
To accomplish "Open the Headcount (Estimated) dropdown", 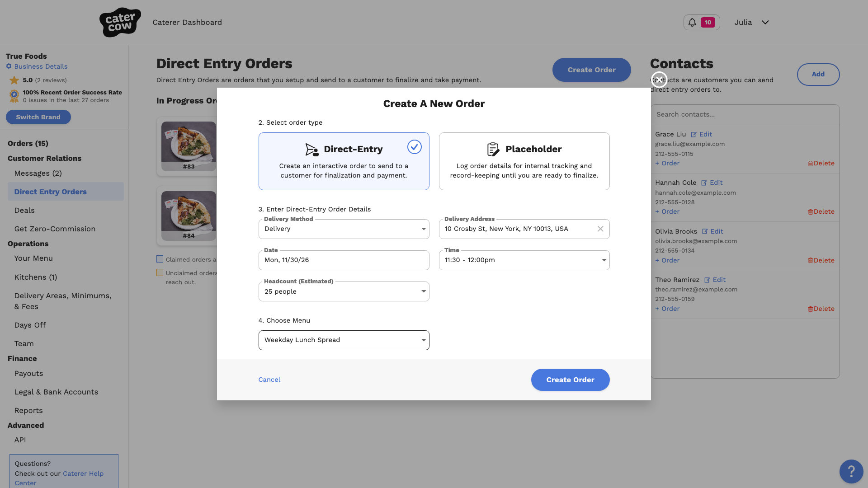I will pyautogui.click(x=344, y=291).
